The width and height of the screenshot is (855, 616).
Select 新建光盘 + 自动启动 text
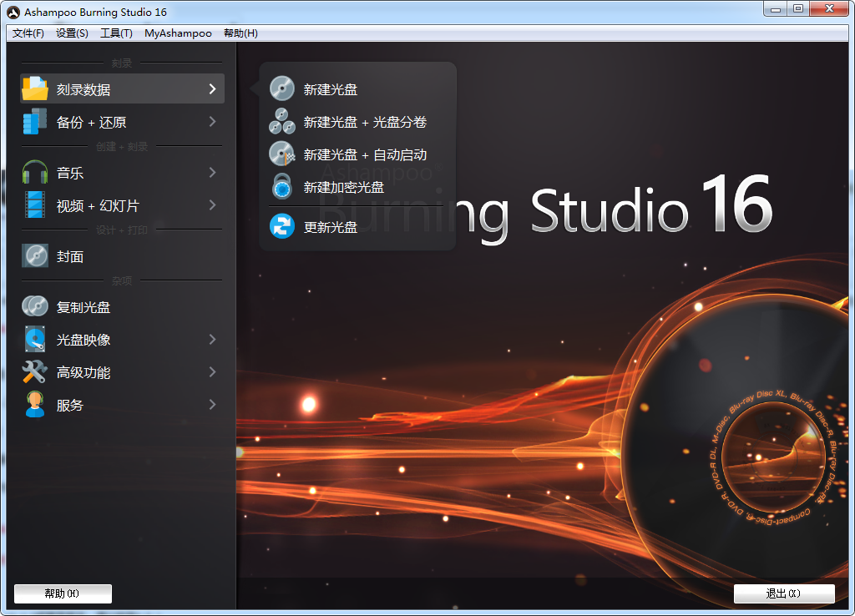(365, 154)
